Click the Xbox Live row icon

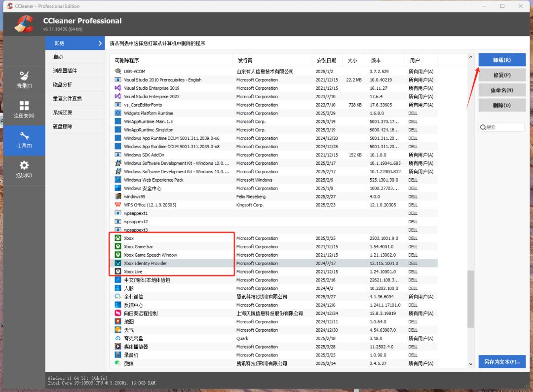[x=118, y=272]
